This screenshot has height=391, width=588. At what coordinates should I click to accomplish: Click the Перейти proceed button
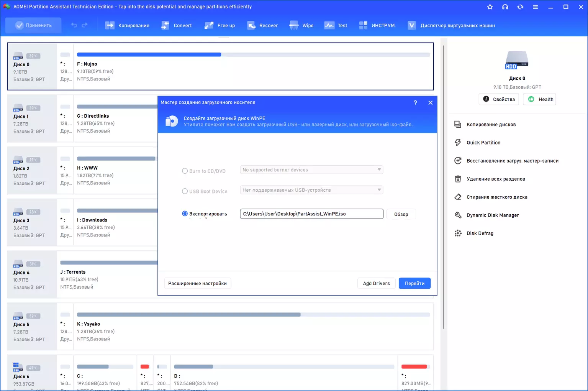(414, 283)
